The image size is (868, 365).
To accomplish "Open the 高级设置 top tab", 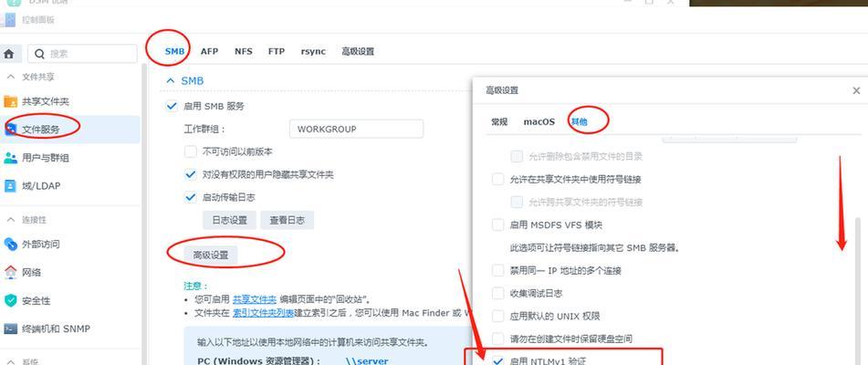I will tap(358, 51).
